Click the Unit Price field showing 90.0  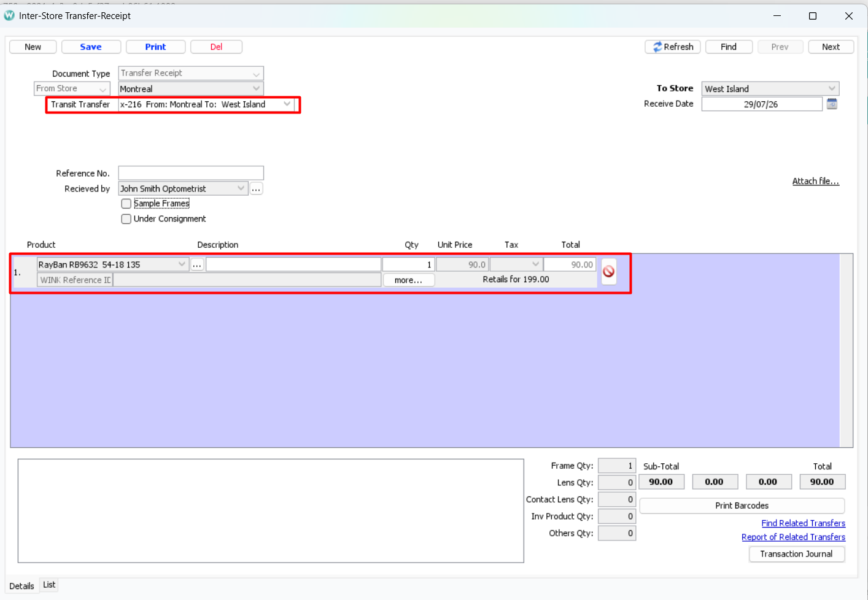462,264
